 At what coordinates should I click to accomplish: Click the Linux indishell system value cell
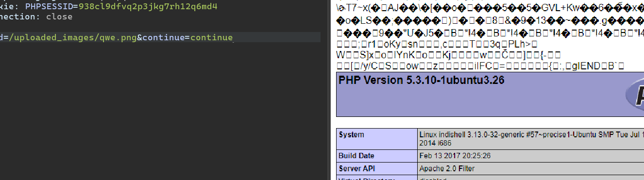[x=531, y=139]
